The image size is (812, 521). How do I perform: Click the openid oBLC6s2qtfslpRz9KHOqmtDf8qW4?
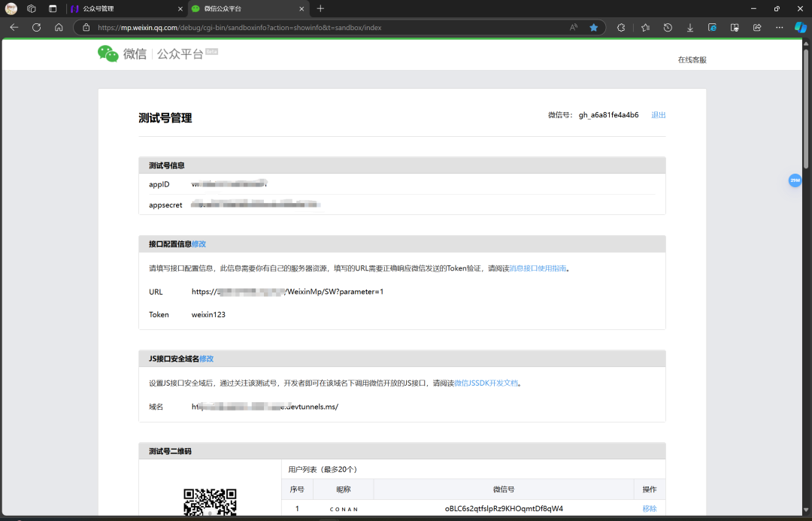(504, 508)
